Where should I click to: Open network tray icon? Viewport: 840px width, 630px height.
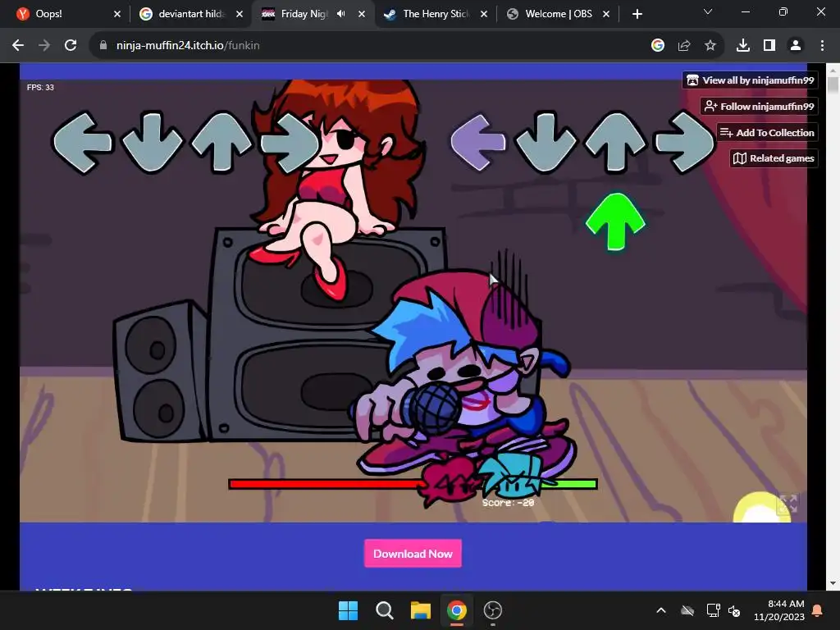713,610
